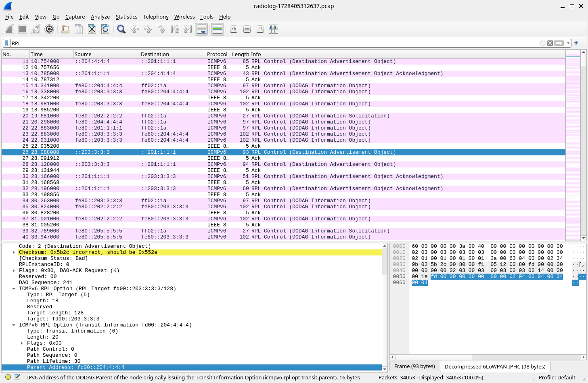
Task: Zoom in the main window text
Action: pos(234,29)
